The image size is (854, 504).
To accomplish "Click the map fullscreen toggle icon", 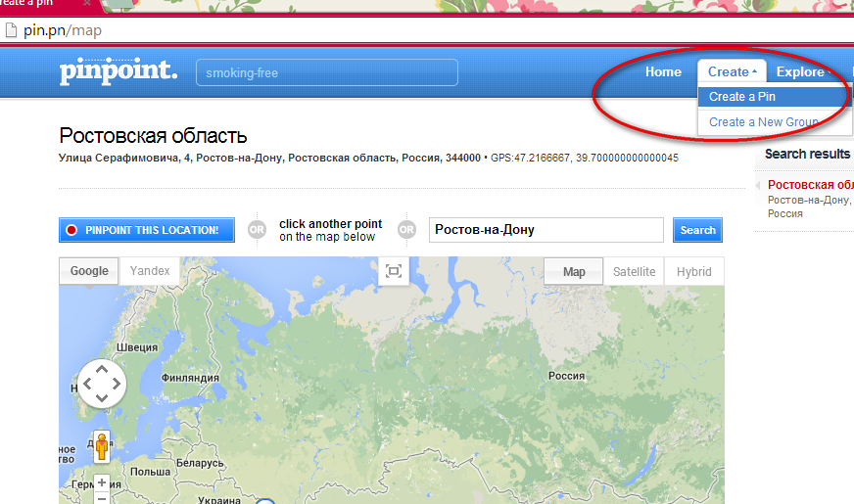I will click(394, 271).
